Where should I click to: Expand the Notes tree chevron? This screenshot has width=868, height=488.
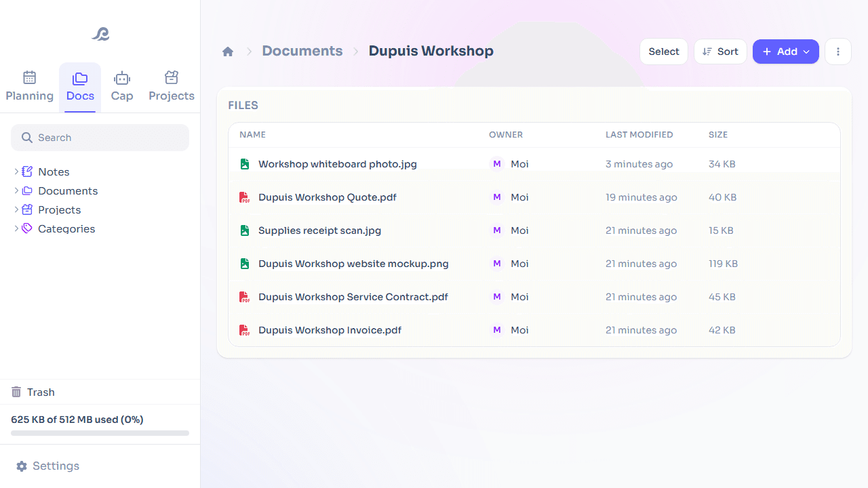tap(16, 171)
